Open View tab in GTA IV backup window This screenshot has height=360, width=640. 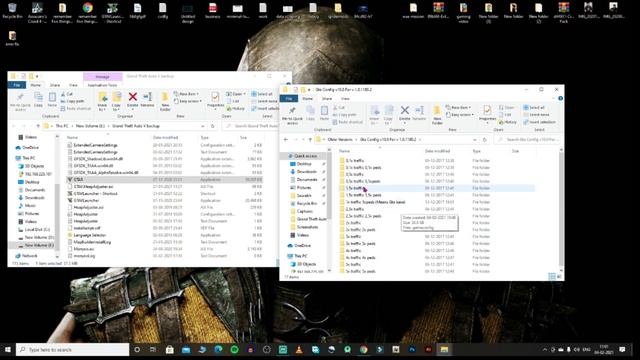pos(73,85)
